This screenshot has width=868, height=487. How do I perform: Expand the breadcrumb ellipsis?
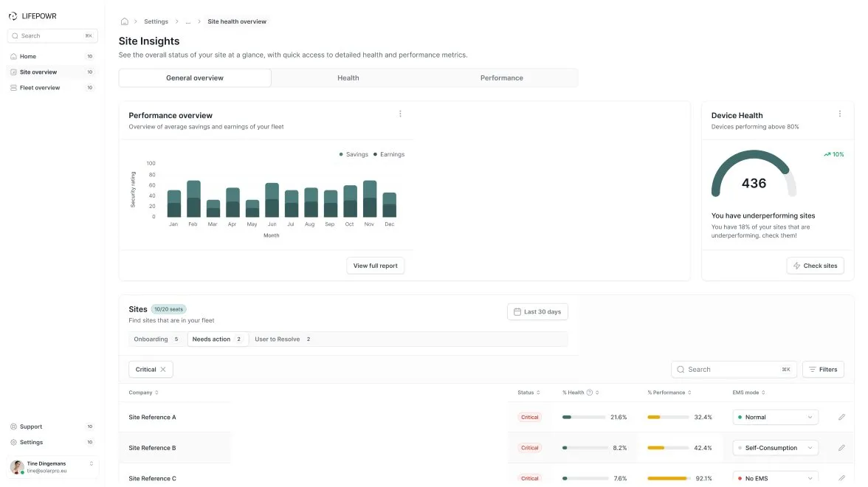pos(188,21)
